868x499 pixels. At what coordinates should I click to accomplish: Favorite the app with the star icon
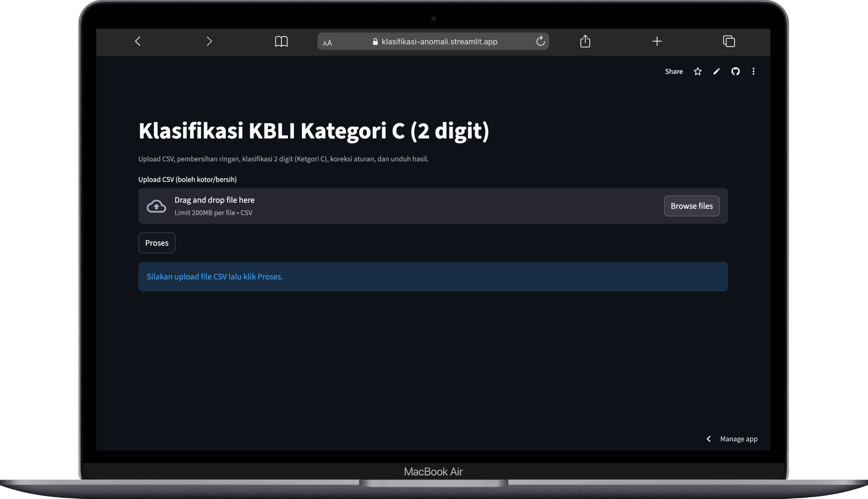coord(698,72)
